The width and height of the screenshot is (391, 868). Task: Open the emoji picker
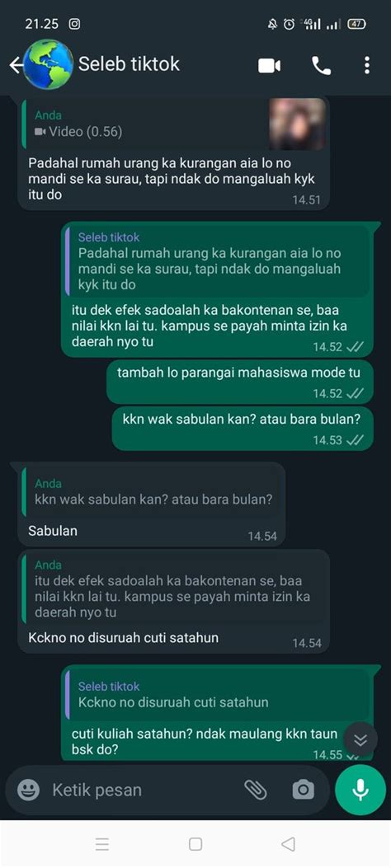pyautogui.click(x=28, y=790)
